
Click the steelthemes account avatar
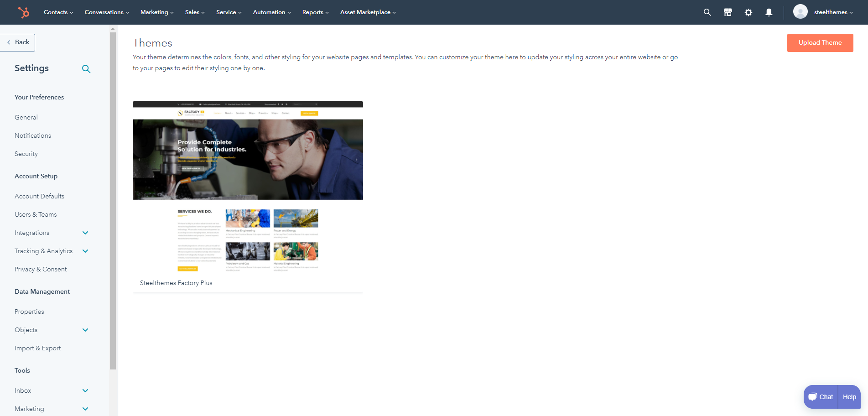click(800, 12)
